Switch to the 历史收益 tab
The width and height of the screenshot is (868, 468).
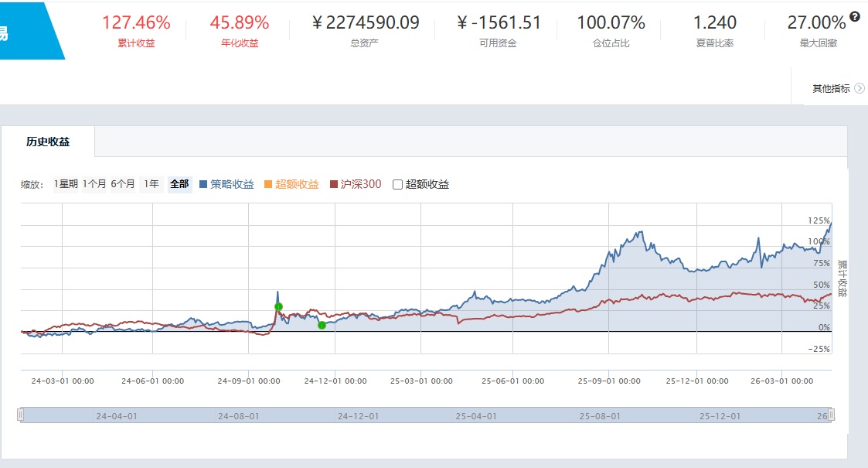(48, 142)
